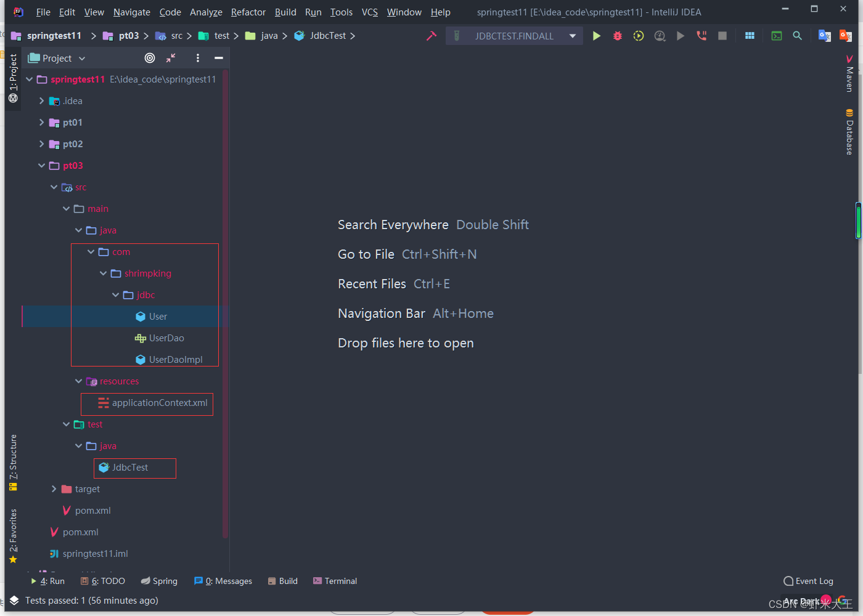
Task: Expand the .idea folder
Action: point(41,101)
